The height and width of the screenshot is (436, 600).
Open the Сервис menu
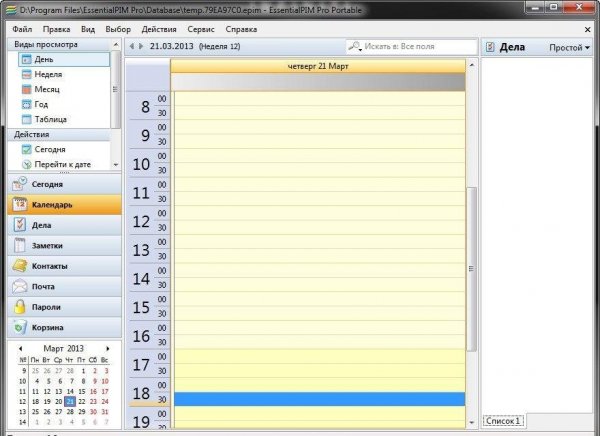point(201,29)
